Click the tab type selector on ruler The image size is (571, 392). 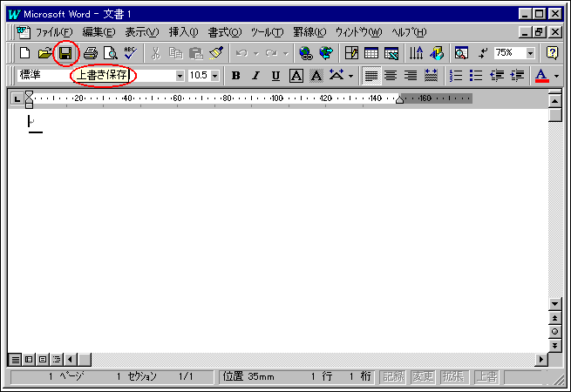point(17,98)
